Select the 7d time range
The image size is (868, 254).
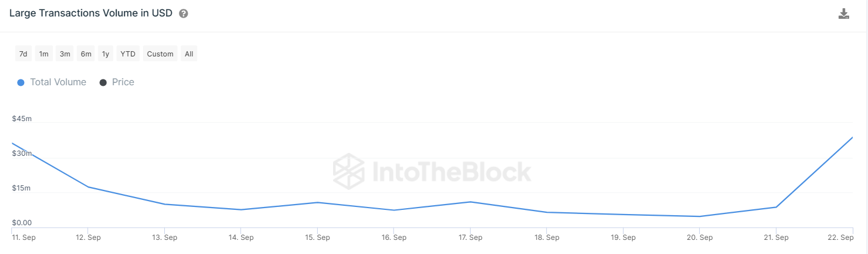pos(23,54)
